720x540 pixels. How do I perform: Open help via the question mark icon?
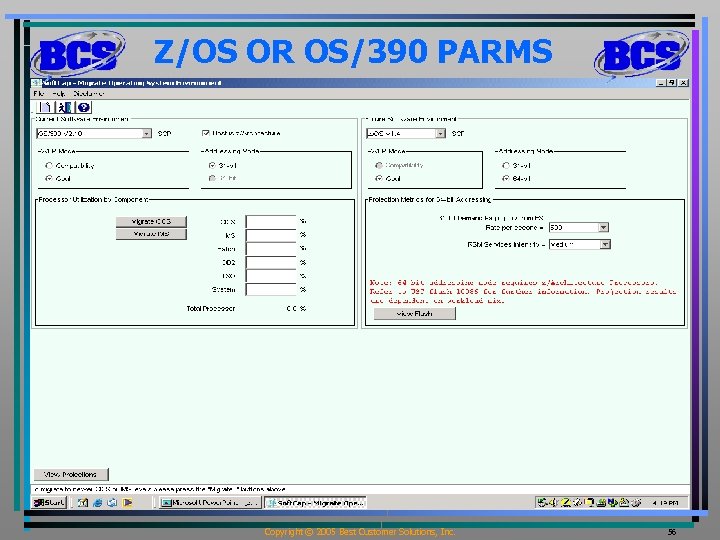[84, 107]
